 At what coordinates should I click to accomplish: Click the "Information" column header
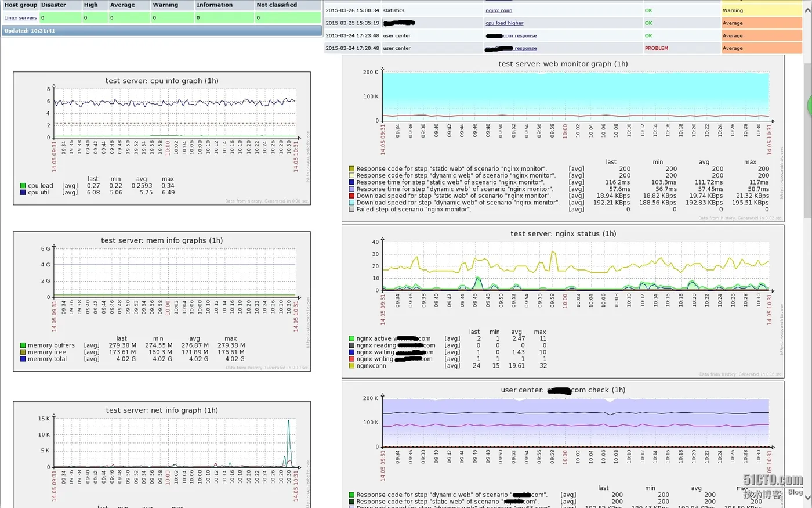(224, 5)
